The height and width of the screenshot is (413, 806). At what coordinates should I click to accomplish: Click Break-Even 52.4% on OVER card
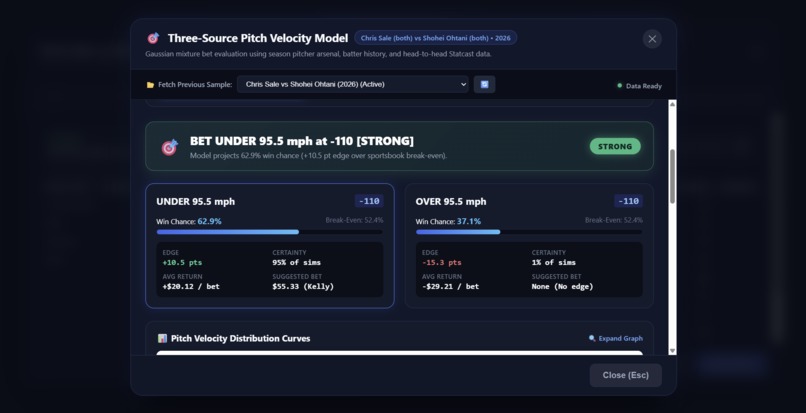point(614,220)
